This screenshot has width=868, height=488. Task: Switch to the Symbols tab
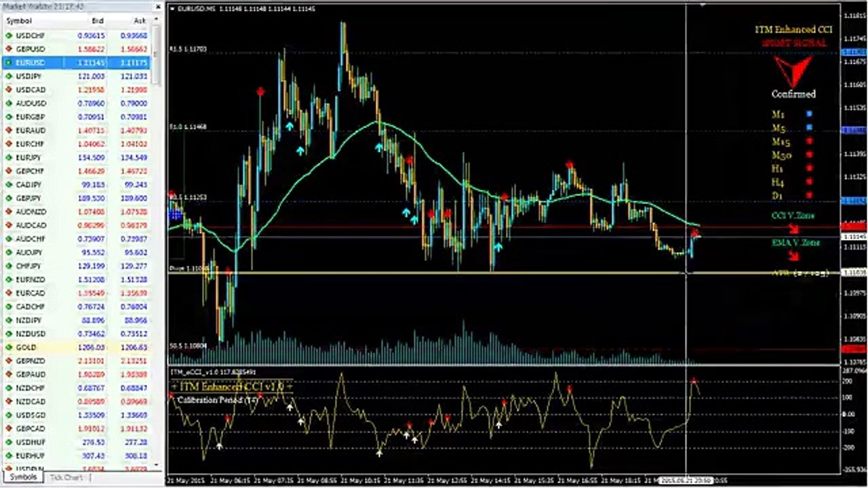tap(22, 478)
